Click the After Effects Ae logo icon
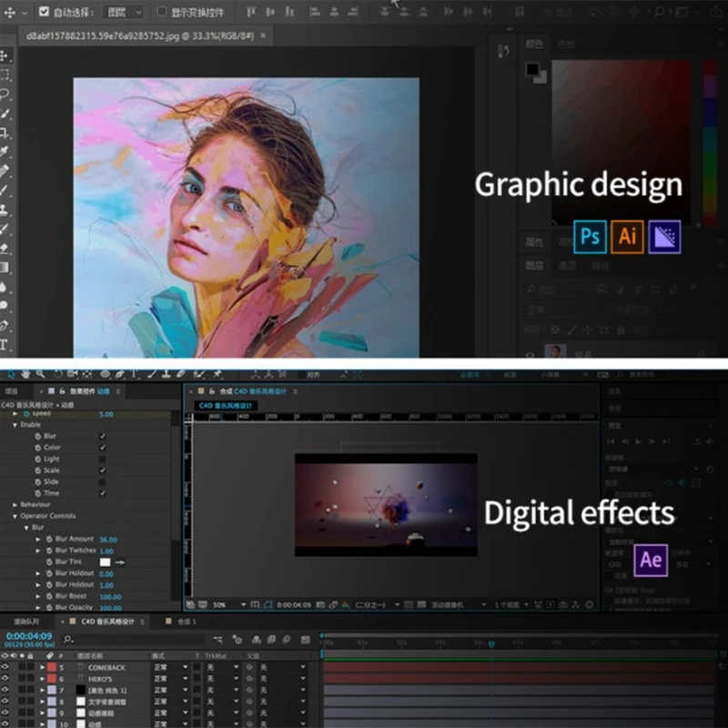The height and width of the screenshot is (728, 728). click(651, 561)
